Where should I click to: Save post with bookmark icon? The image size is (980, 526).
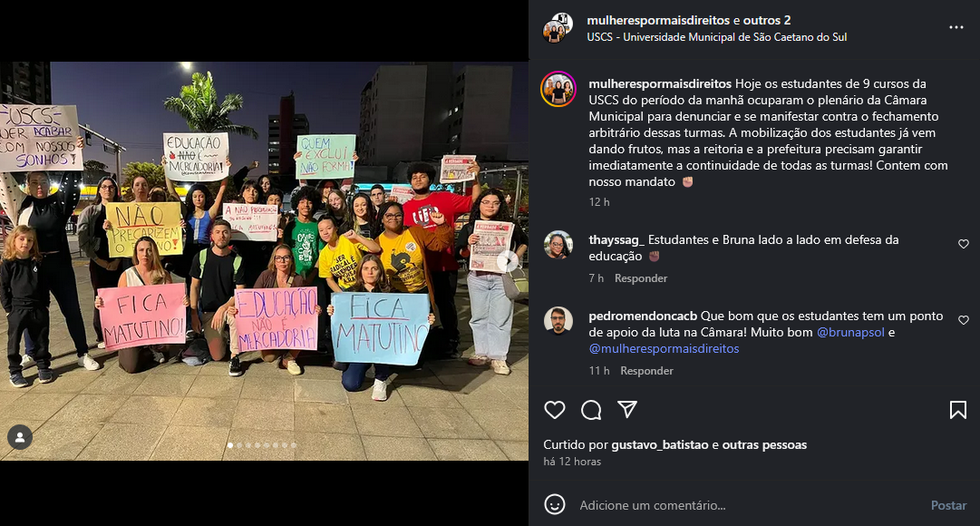[x=957, y=410]
